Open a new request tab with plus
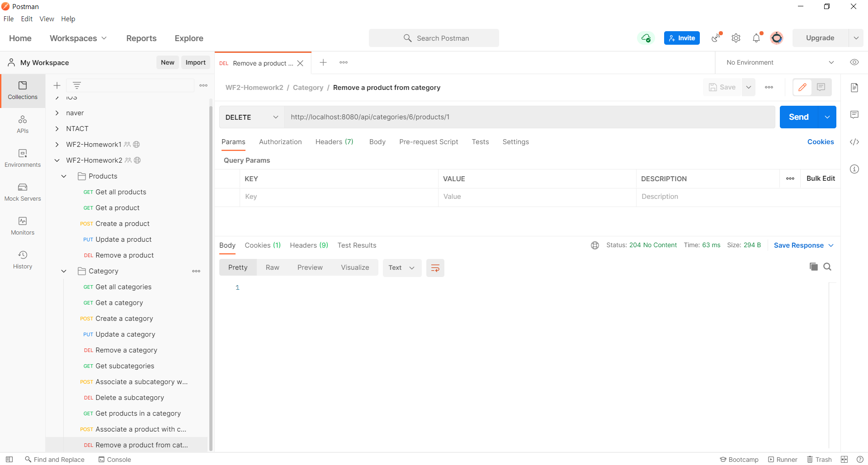Viewport: 868px width, 465px height. pyautogui.click(x=323, y=62)
